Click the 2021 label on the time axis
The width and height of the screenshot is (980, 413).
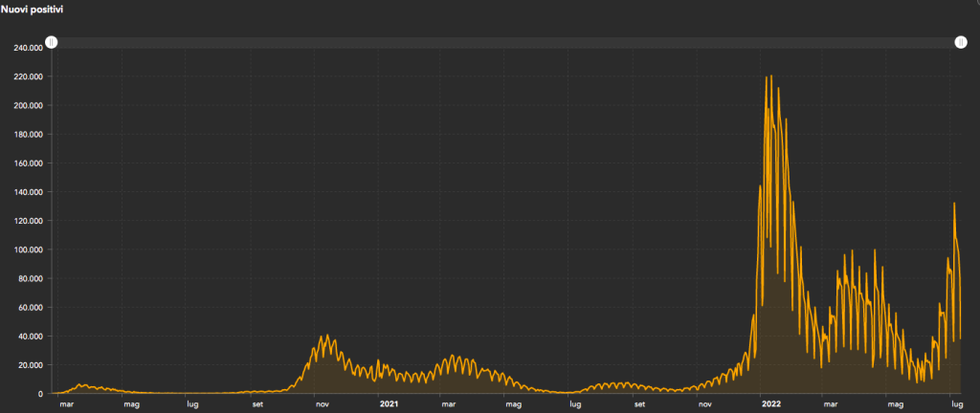(x=389, y=404)
